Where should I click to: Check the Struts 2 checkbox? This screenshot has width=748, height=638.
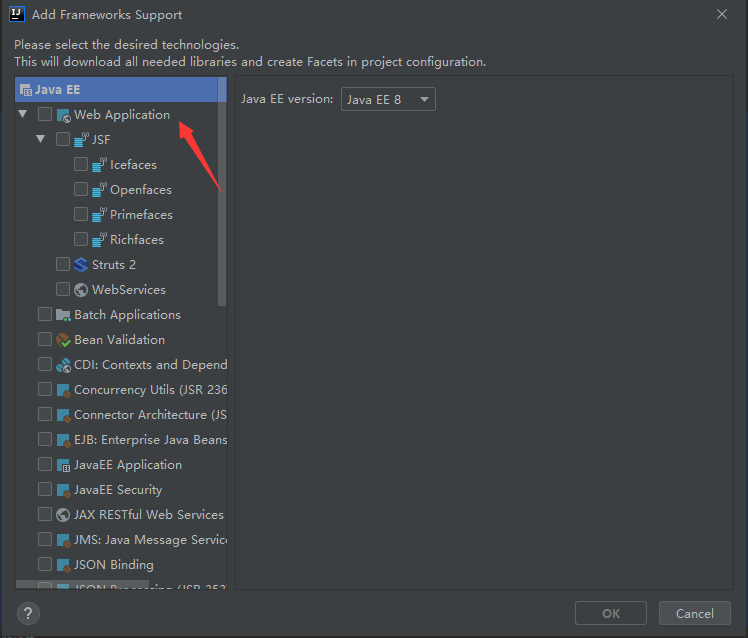[x=63, y=265]
